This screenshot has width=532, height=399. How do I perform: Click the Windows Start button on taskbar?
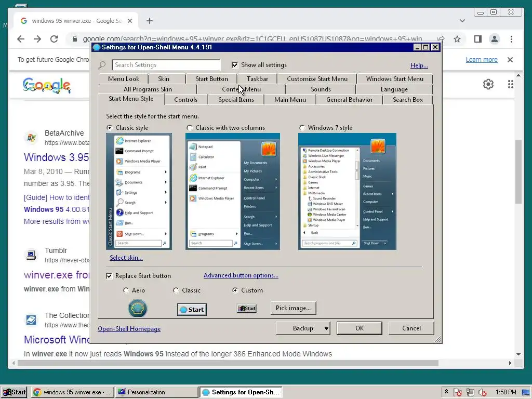click(14, 392)
